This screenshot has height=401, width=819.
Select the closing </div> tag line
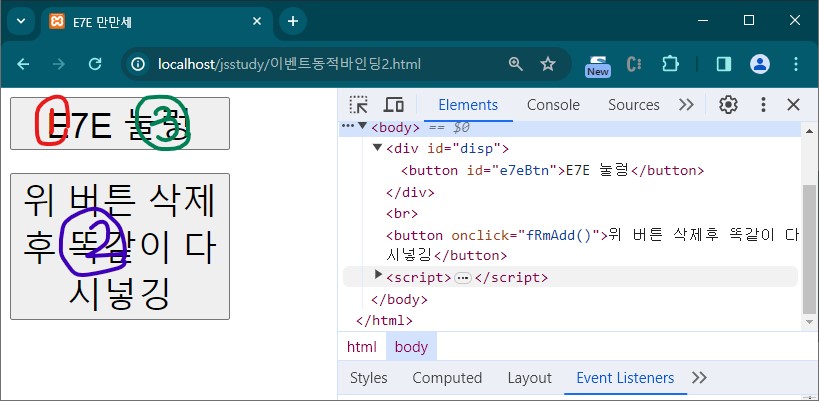pyautogui.click(x=410, y=192)
